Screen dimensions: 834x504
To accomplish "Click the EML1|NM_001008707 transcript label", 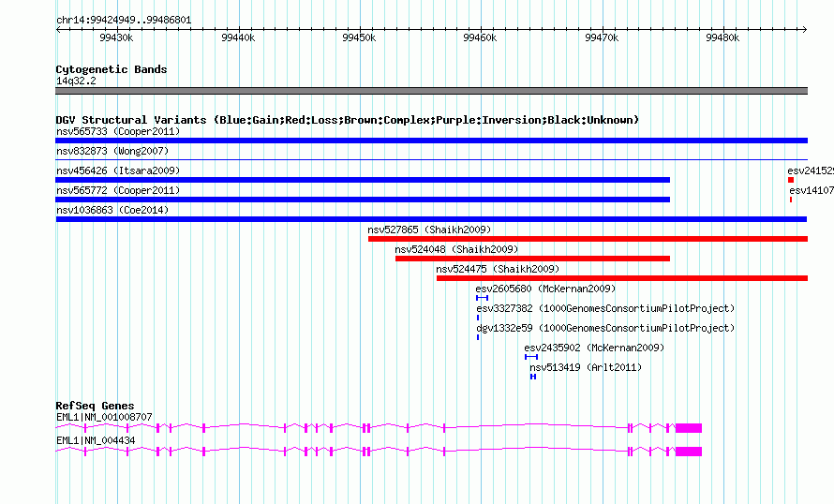I will pyautogui.click(x=104, y=417).
